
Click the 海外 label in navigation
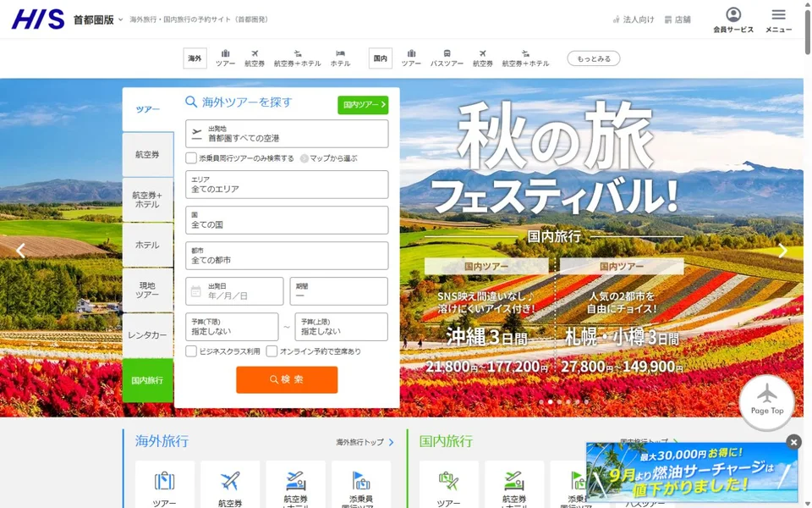pyautogui.click(x=195, y=58)
